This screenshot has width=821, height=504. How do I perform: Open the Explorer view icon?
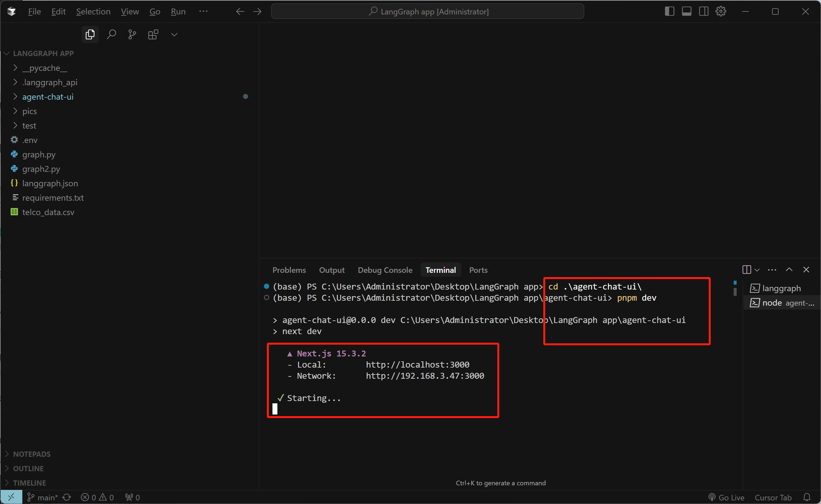[90, 34]
